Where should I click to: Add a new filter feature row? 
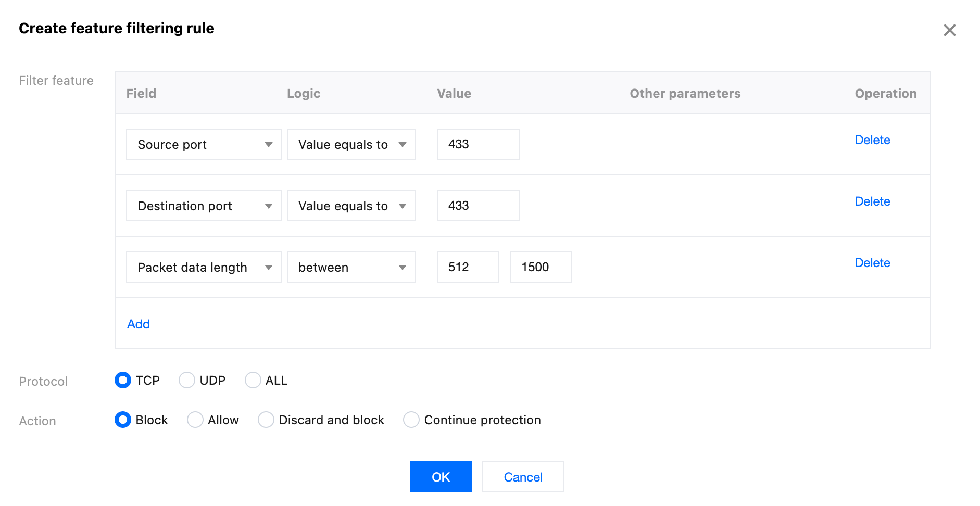point(139,324)
